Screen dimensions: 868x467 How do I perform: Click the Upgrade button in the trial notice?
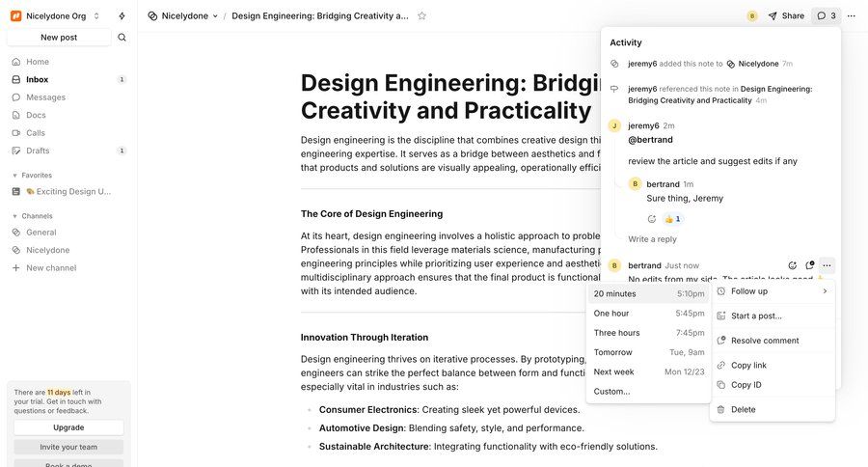point(68,426)
